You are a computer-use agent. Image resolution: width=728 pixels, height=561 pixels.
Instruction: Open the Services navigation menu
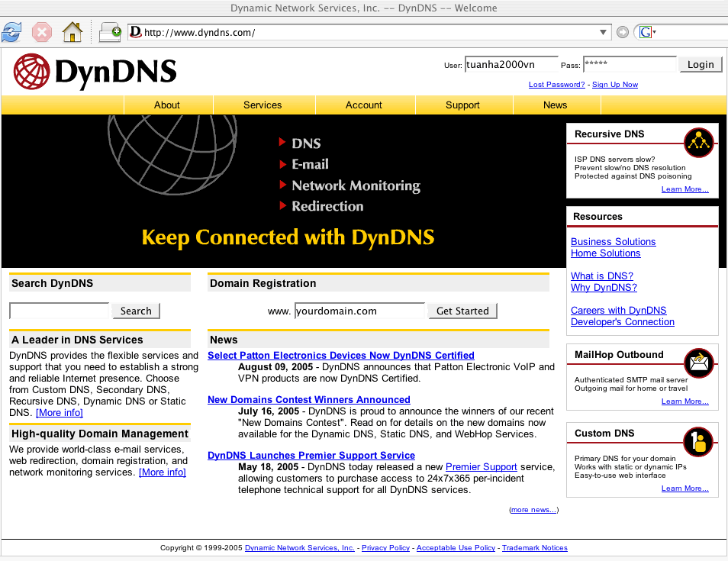click(263, 105)
